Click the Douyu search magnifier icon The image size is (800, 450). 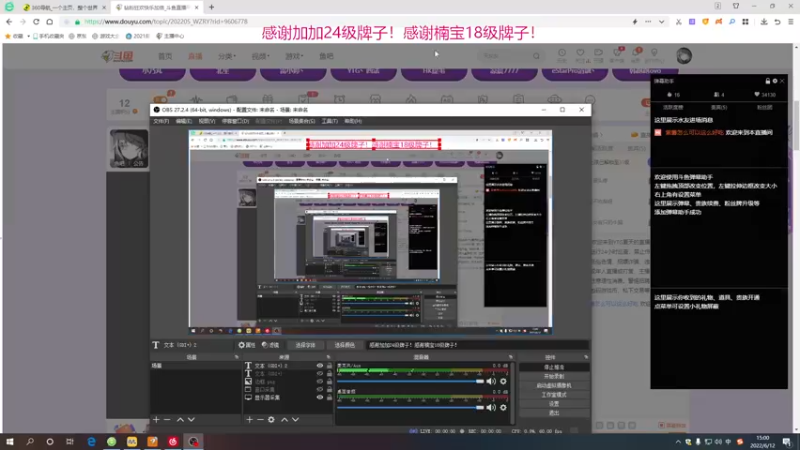(x=536, y=56)
